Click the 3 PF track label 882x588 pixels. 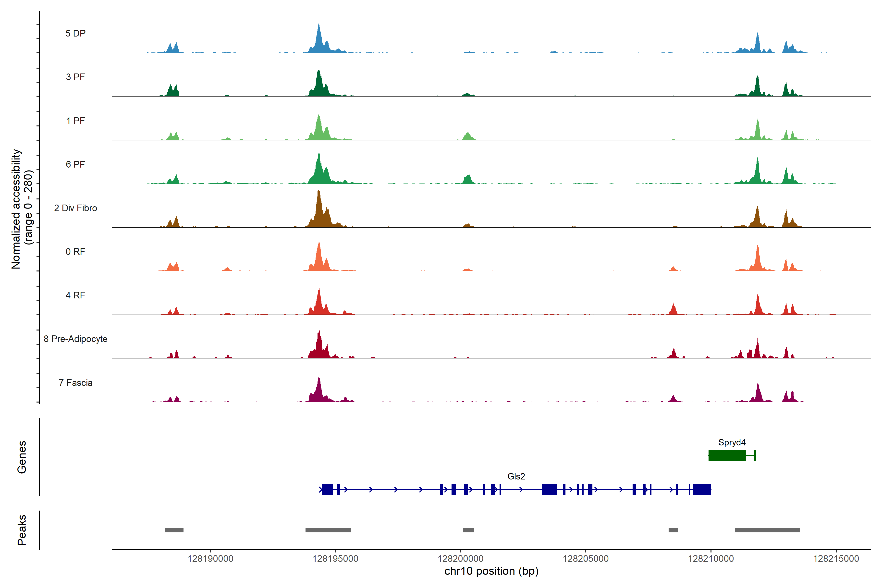[x=75, y=77]
